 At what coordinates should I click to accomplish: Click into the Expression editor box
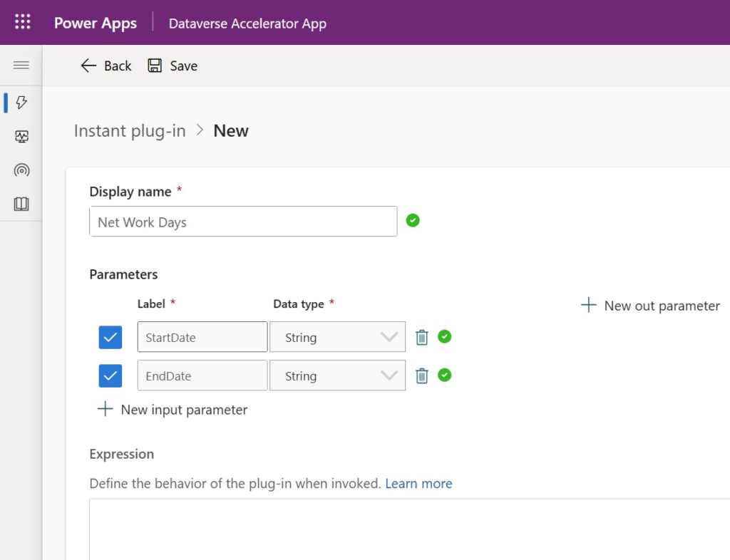(x=410, y=529)
